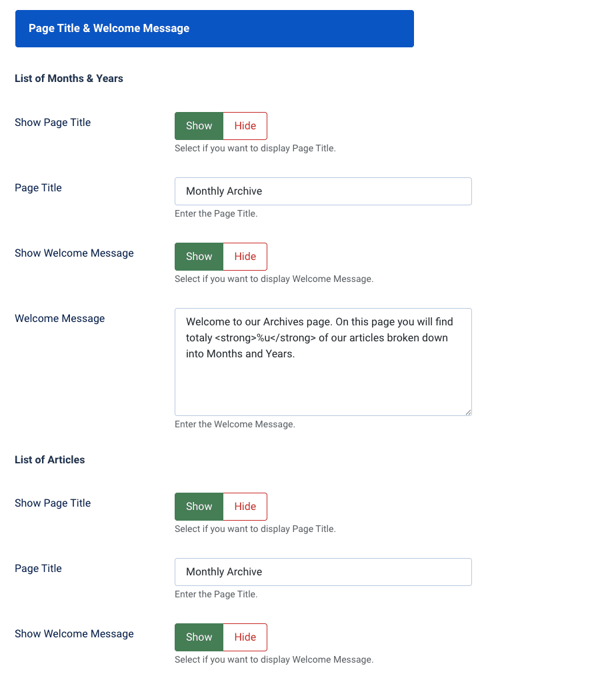Choose Hide for List of Articles Welcome Message
Image resolution: width=616 pixels, height=678 pixels.
pyautogui.click(x=245, y=637)
